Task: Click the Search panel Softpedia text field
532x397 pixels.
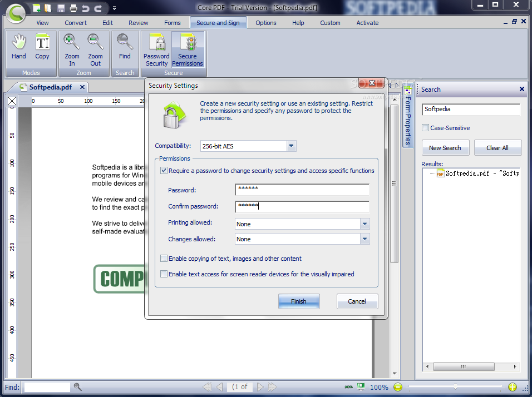Action: click(471, 110)
